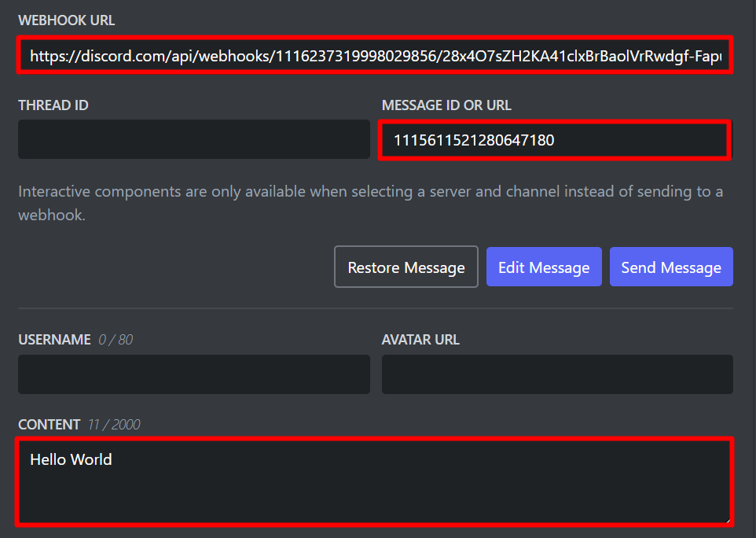
Task: Click the AVATAR URL label
Action: click(420, 340)
